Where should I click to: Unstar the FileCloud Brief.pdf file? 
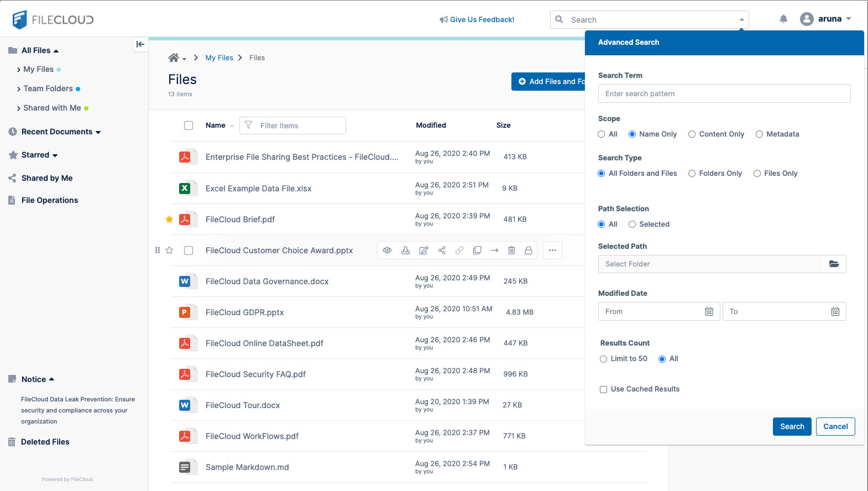tap(169, 220)
